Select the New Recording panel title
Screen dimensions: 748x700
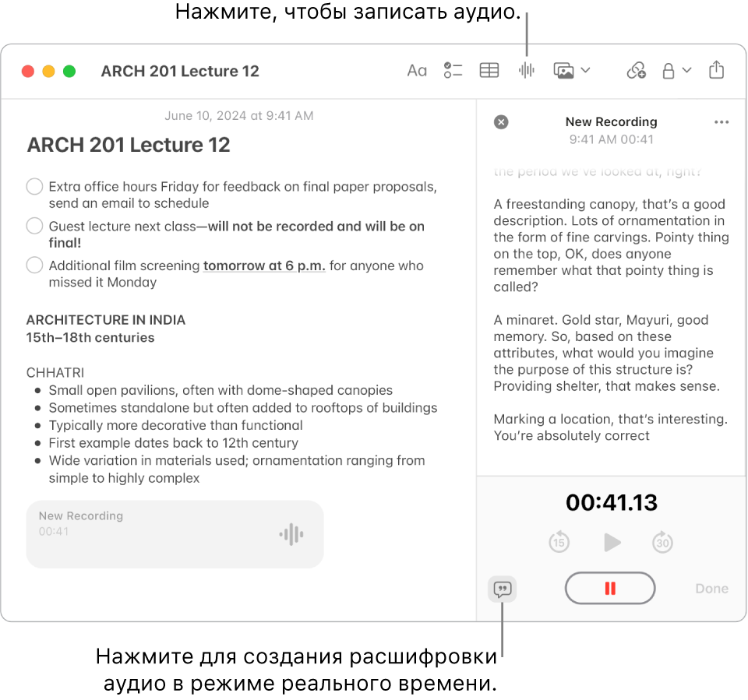pos(611,121)
